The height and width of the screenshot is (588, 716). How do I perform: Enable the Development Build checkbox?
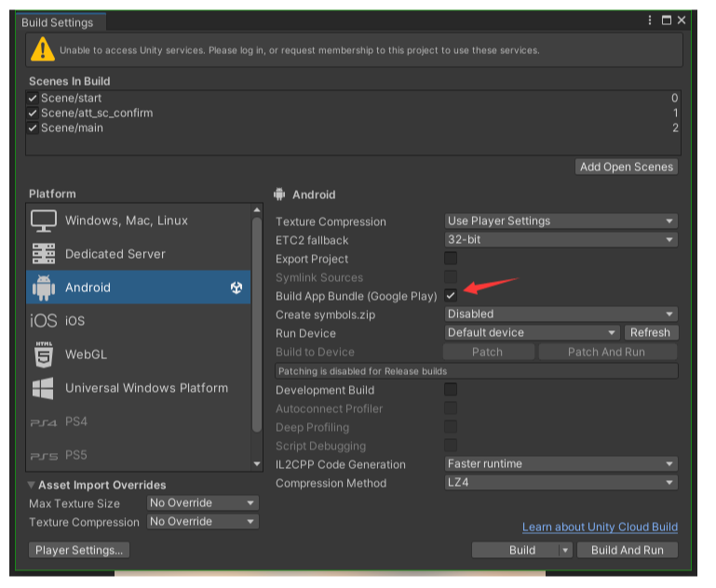[451, 390]
